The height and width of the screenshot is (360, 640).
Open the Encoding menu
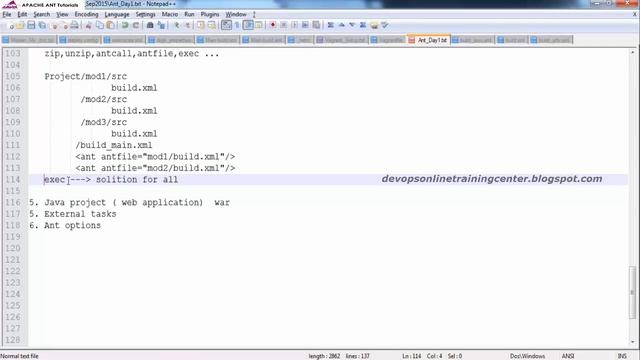coord(86,14)
